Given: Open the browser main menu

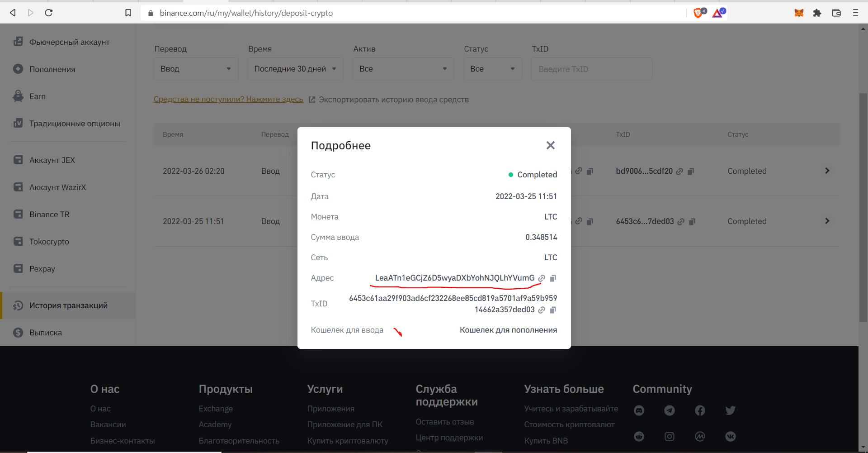Looking at the screenshot, I should click(855, 13).
